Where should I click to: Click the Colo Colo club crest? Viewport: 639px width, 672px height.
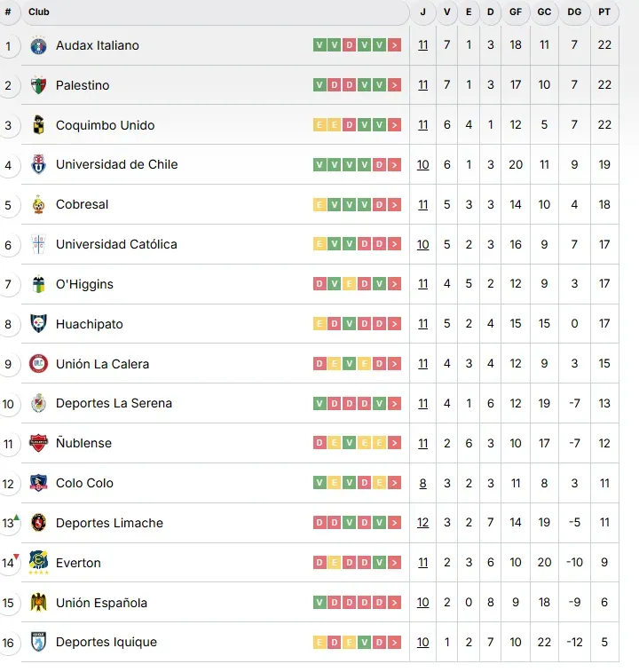click(x=37, y=483)
